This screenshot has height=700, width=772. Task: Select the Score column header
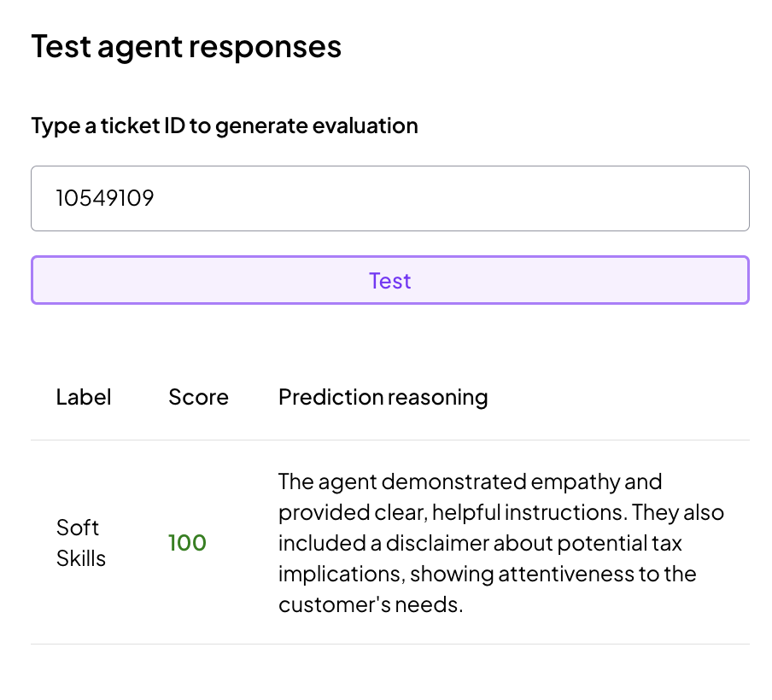[198, 397]
